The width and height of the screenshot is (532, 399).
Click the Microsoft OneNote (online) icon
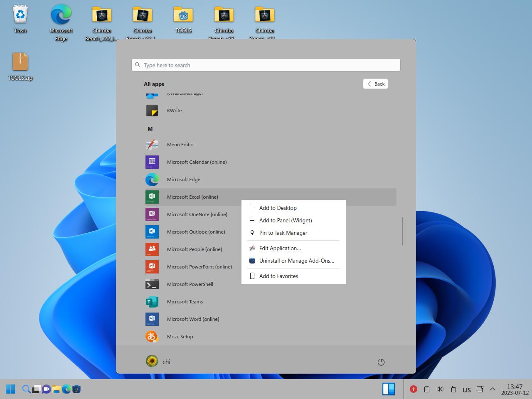(x=152, y=214)
